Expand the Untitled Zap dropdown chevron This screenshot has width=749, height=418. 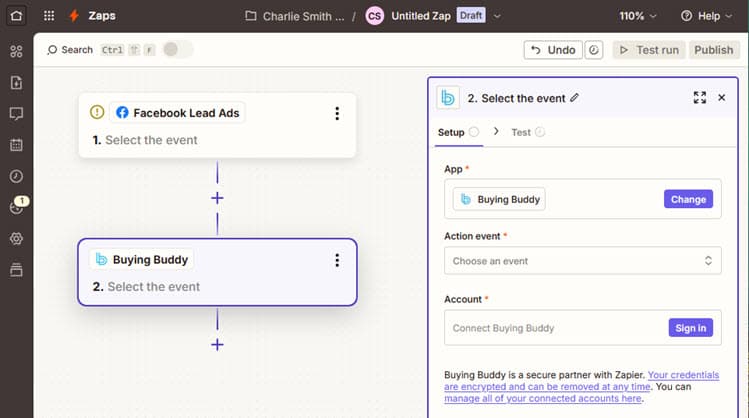point(497,16)
